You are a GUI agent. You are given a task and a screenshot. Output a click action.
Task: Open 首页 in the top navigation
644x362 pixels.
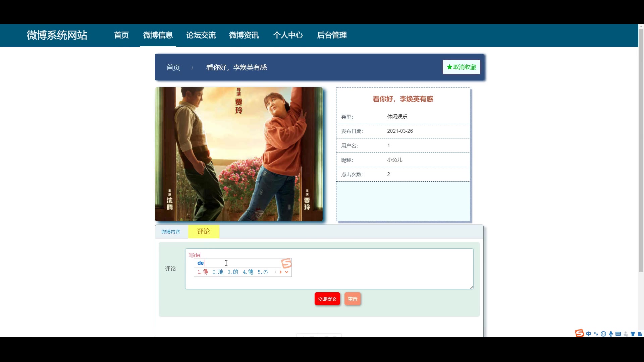point(121,35)
